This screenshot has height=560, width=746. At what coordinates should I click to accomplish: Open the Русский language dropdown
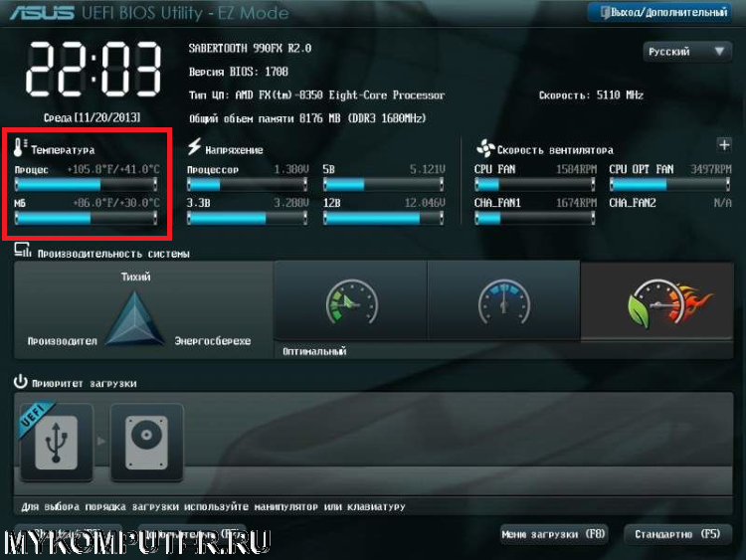pos(686,52)
